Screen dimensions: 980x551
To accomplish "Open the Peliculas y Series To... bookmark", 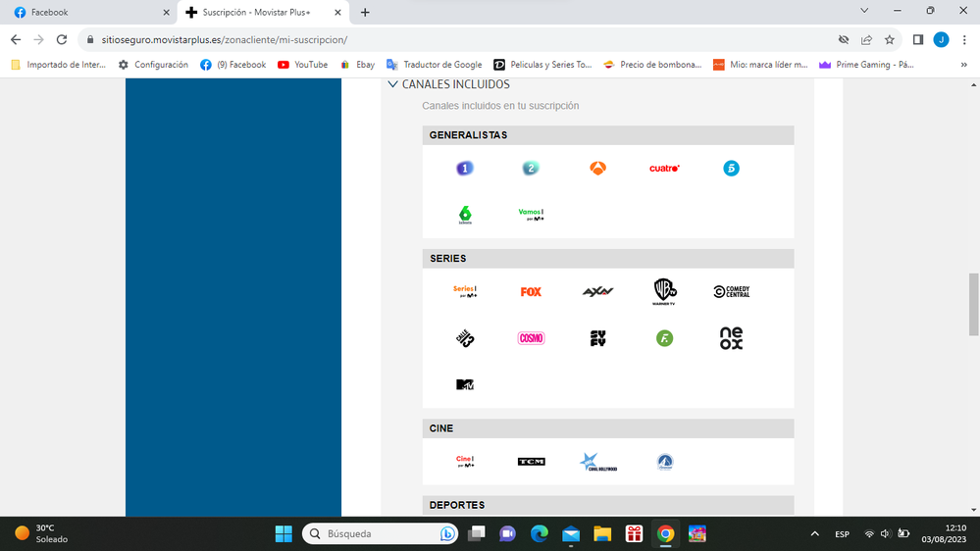I will click(542, 65).
